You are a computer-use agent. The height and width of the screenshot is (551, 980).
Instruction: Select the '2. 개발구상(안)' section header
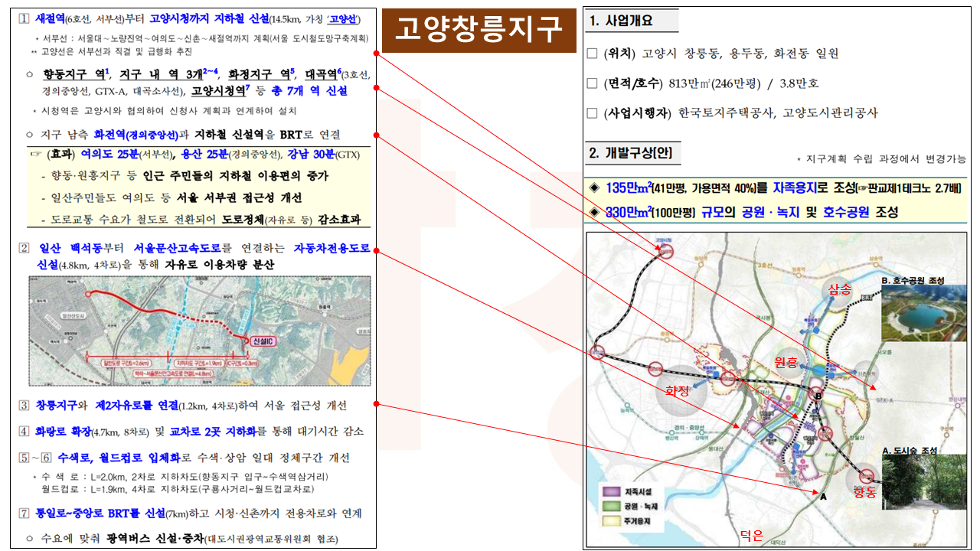(630, 153)
